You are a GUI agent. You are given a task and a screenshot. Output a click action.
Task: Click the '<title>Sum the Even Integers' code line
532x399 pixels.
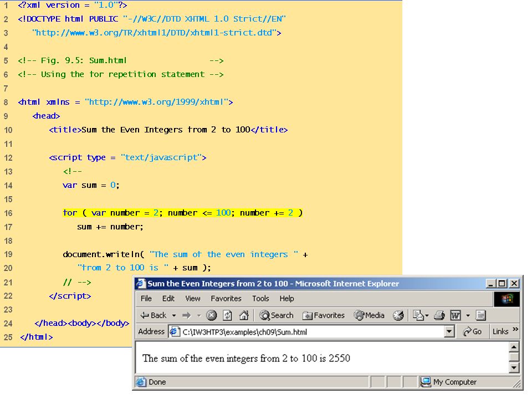[x=168, y=130]
